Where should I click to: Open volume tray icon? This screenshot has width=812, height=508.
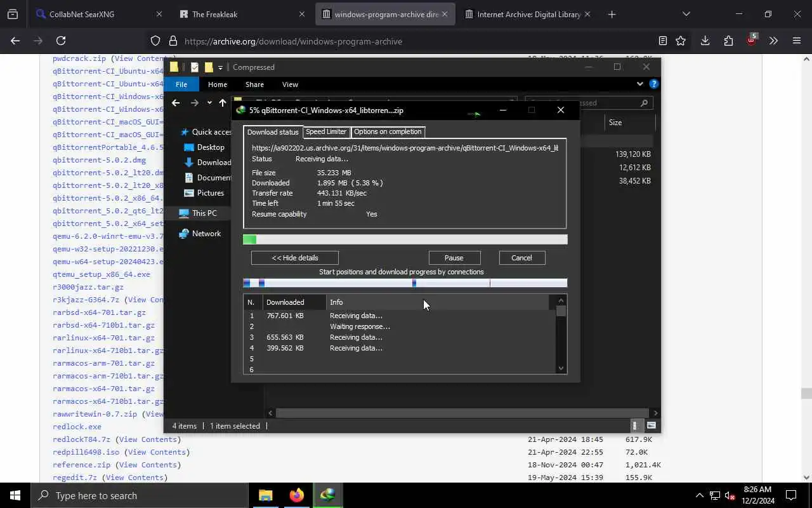[x=730, y=495]
